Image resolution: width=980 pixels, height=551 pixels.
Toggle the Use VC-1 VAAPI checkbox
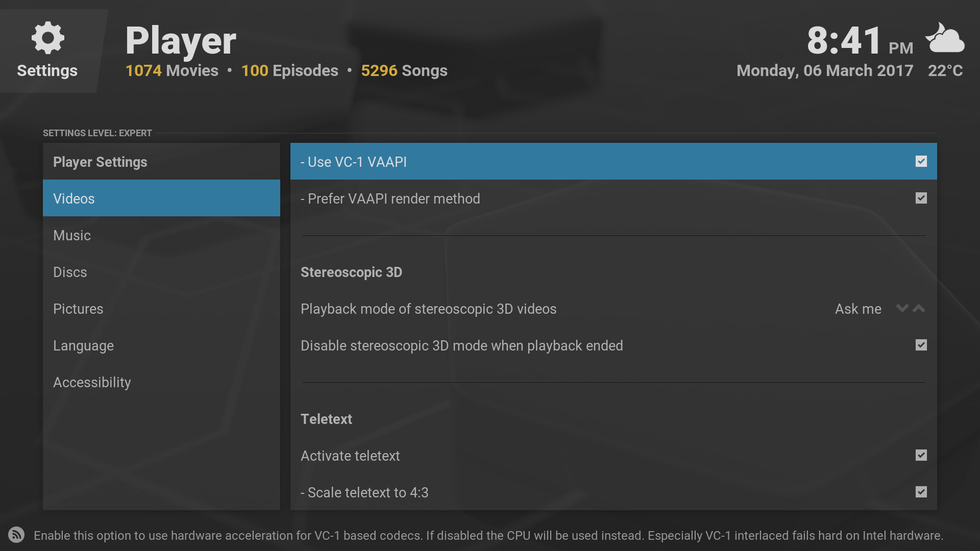[921, 162]
